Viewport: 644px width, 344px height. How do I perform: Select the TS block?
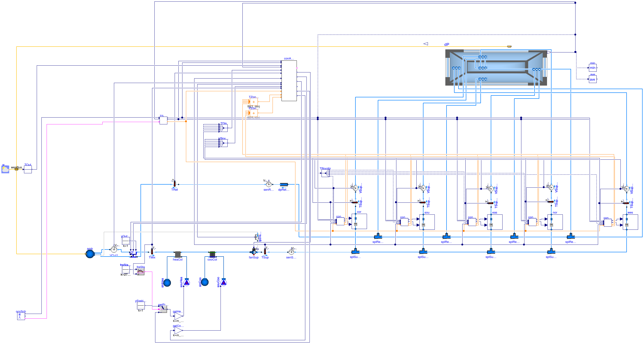coord(163,120)
